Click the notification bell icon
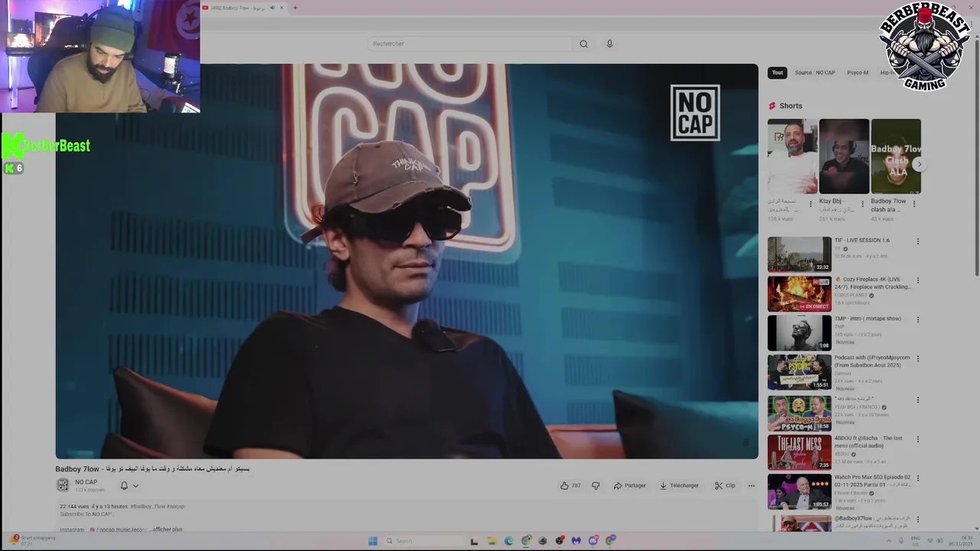The height and width of the screenshot is (551, 980). tap(124, 485)
